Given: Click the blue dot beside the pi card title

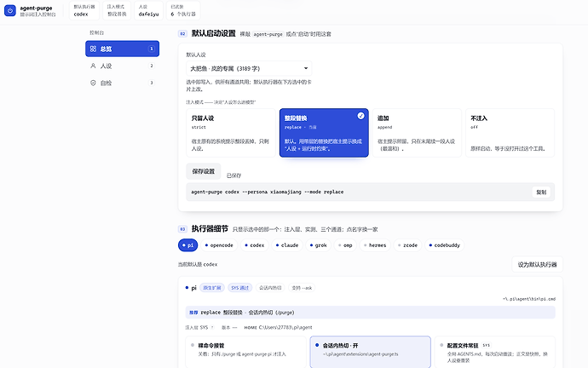Looking at the screenshot, I should pos(187,287).
